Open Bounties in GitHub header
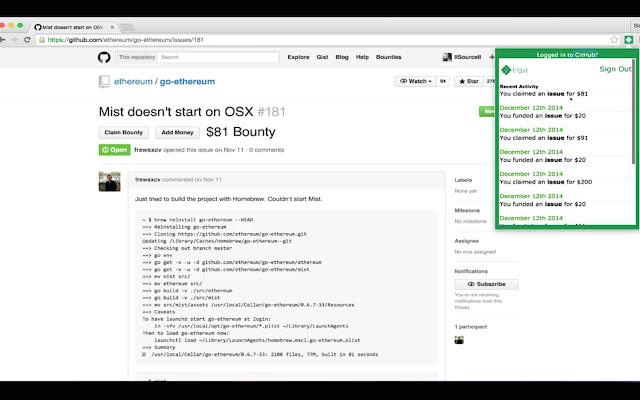The height and width of the screenshot is (400, 640). point(389,57)
